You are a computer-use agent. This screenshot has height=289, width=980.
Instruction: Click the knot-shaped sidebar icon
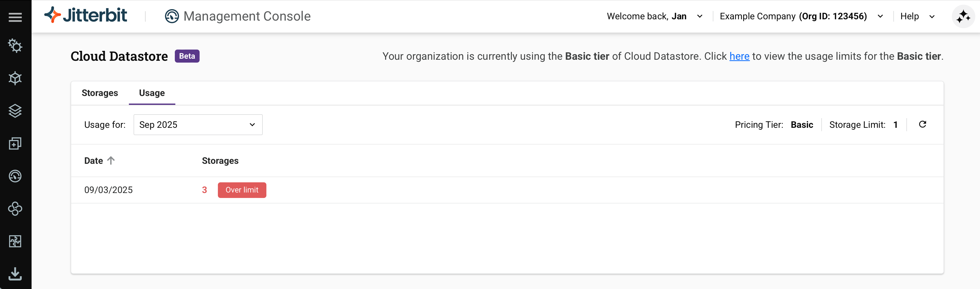(15, 208)
